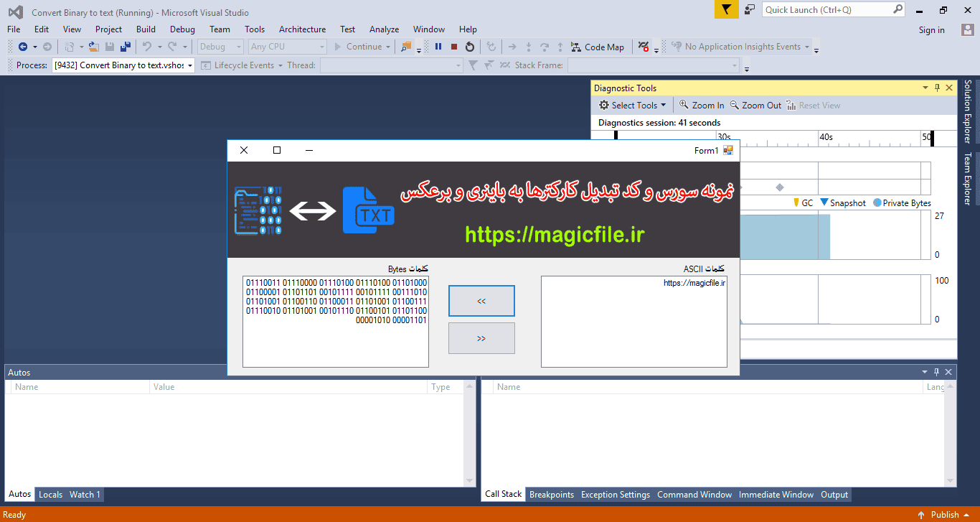Screen dimensions: 980x522
Task: Click the Quick Launch search magnifier
Action: pyautogui.click(x=897, y=9)
